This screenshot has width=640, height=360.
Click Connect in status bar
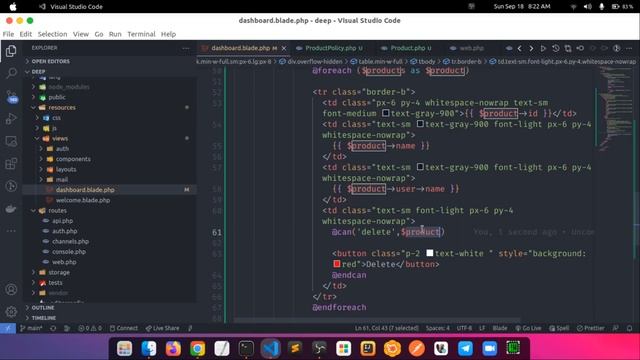[124, 328]
